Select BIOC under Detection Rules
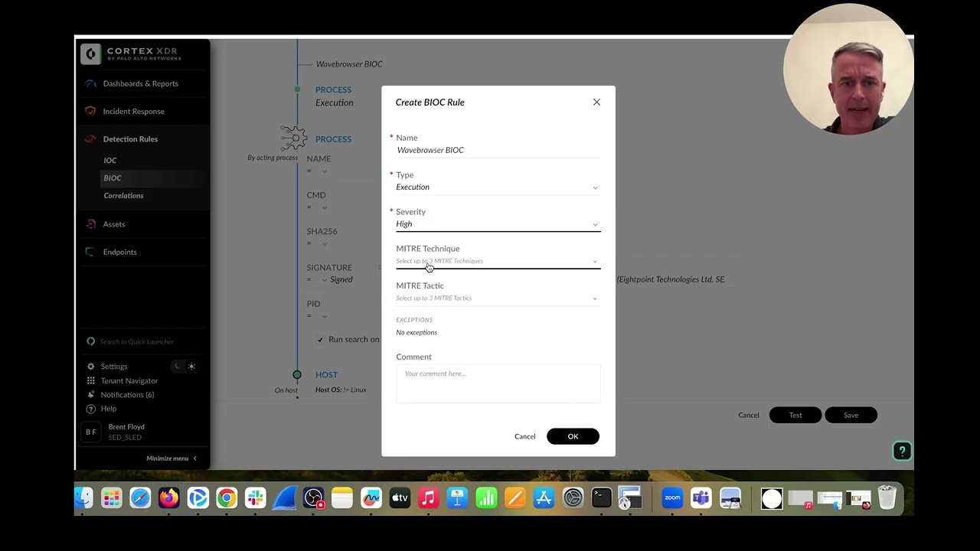This screenshot has height=551, width=980. 113,178
